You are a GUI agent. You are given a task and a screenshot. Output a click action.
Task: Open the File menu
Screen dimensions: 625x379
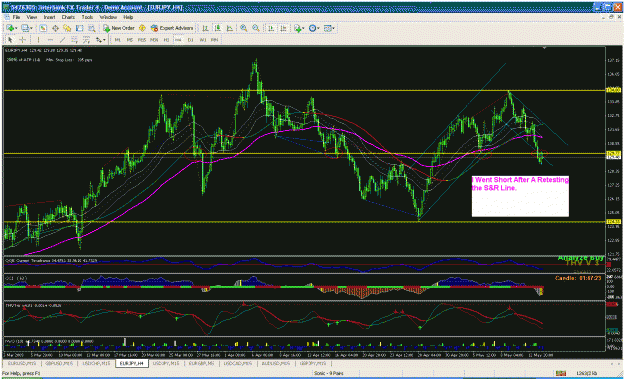16,17
